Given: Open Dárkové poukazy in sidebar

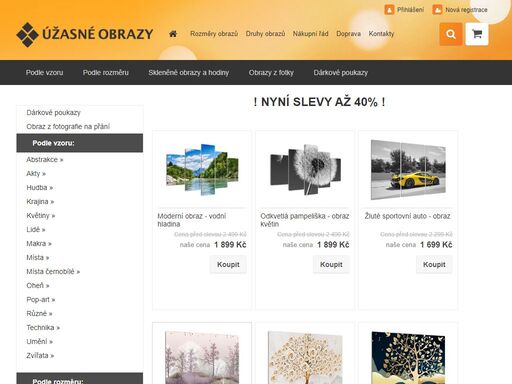Looking at the screenshot, I should point(53,113).
